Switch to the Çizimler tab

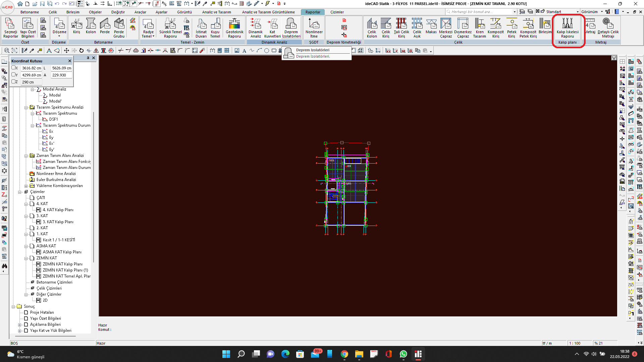[337, 12]
